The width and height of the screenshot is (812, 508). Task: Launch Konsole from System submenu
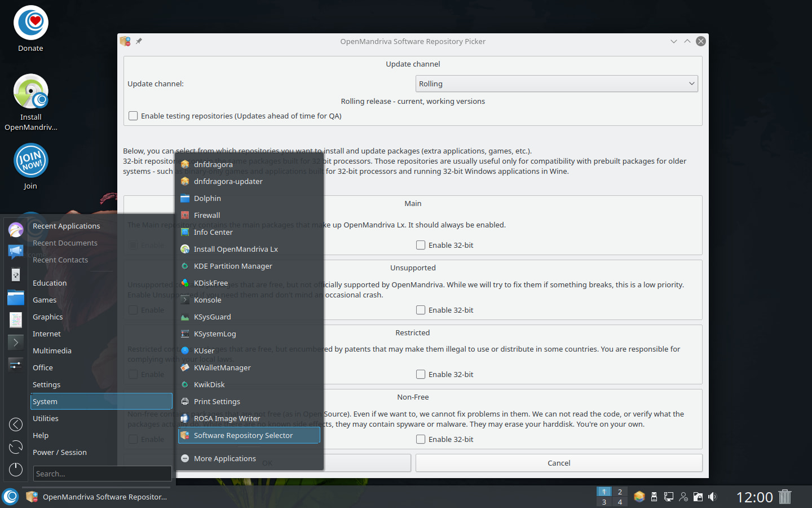point(249,300)
